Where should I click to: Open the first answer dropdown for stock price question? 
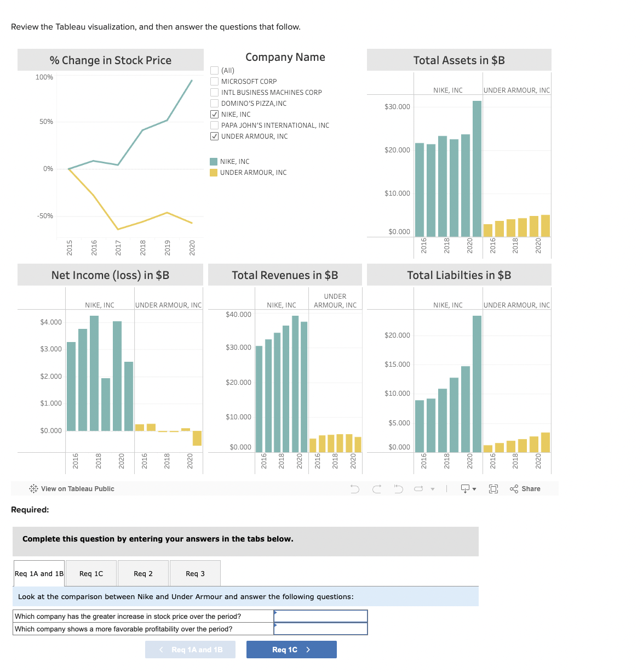320,616
